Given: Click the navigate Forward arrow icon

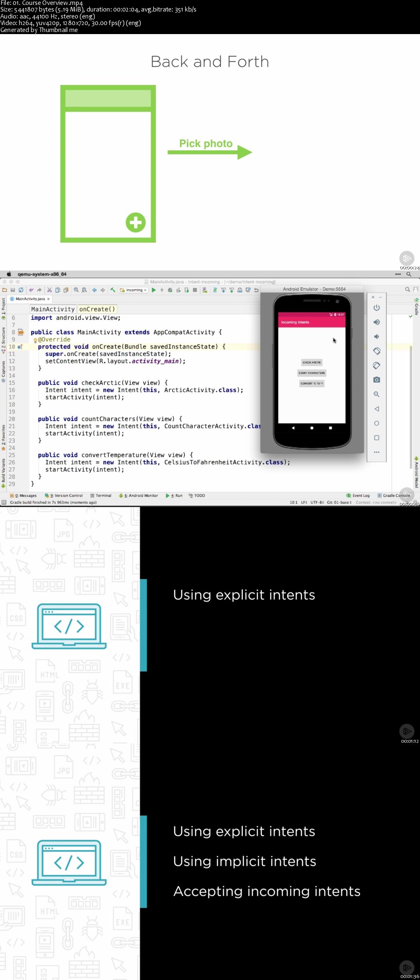Looking at the screenshot, I should click(x=103, y=290).
